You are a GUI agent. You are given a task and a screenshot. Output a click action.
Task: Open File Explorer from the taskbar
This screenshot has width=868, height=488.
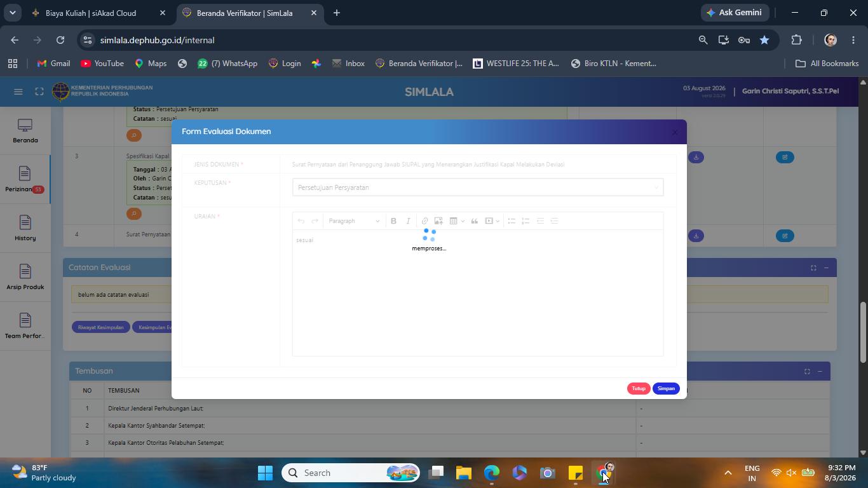click(463, 473)
